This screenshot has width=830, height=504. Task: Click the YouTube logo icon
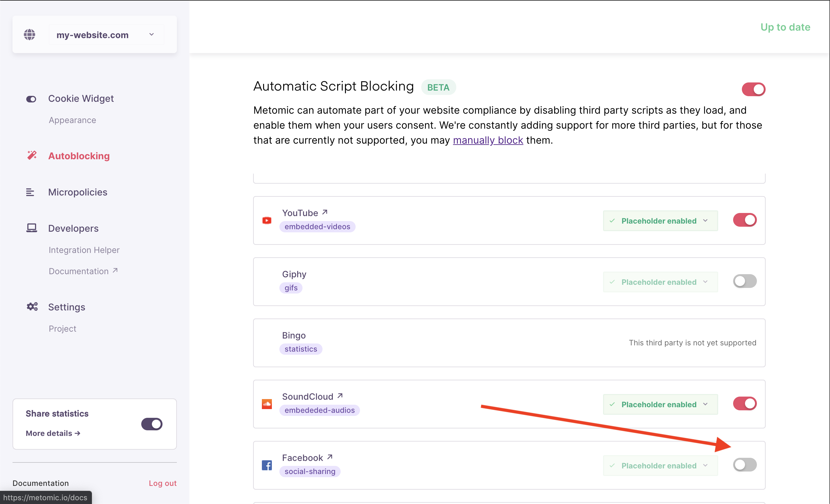coord(267,220)
